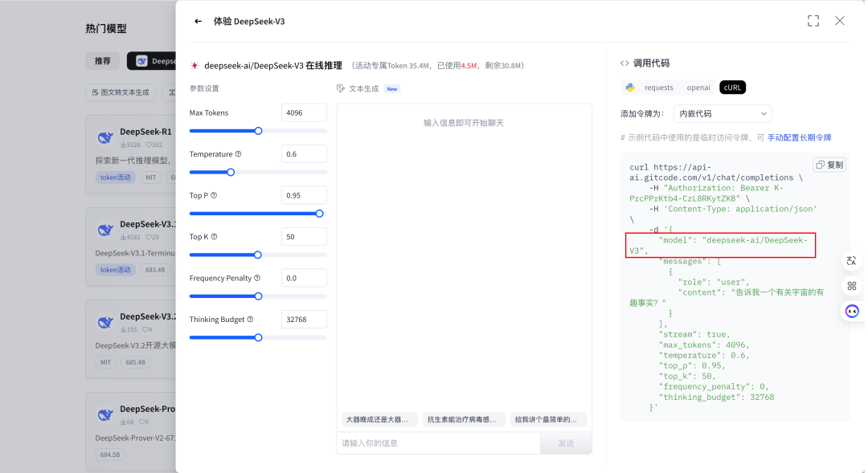Click the 684.5B tag on DeepSeek-Prover card

(109, 455)
